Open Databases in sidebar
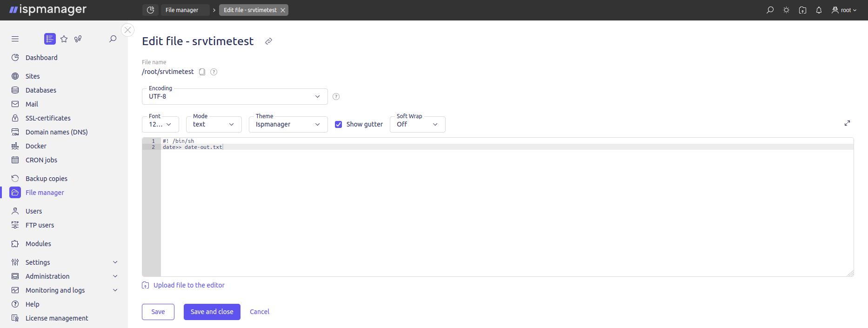Screen dimensions: 868x328 pyautogui.click(x=41, y=90)
